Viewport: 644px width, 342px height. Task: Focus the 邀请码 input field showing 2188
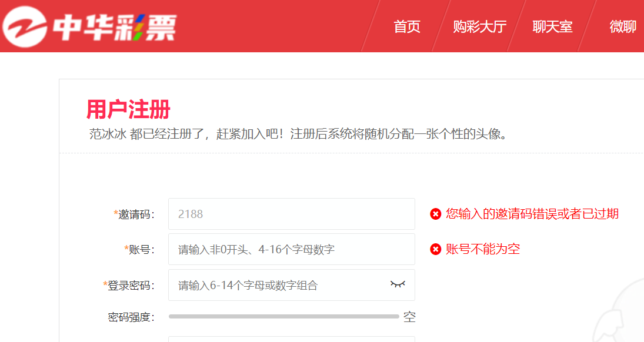[x=291, y=214]
